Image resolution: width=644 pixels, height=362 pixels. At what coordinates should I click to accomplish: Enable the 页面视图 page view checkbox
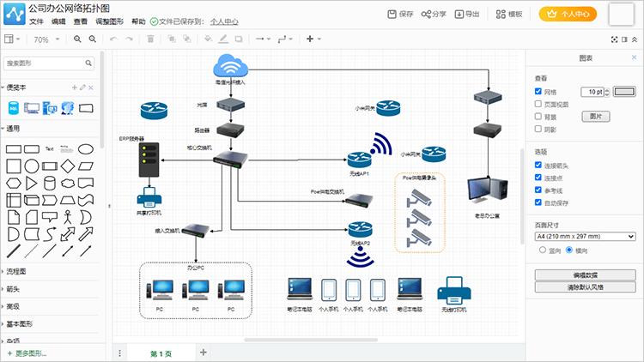(538, 104)
